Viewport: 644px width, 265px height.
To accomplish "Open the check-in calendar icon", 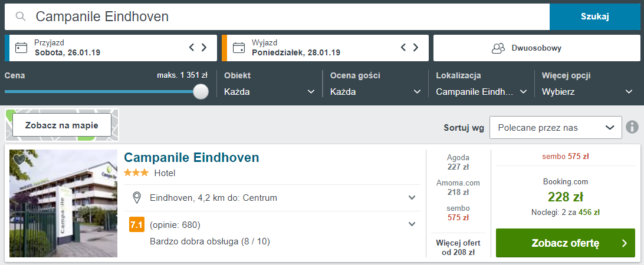I will point(21,48).
